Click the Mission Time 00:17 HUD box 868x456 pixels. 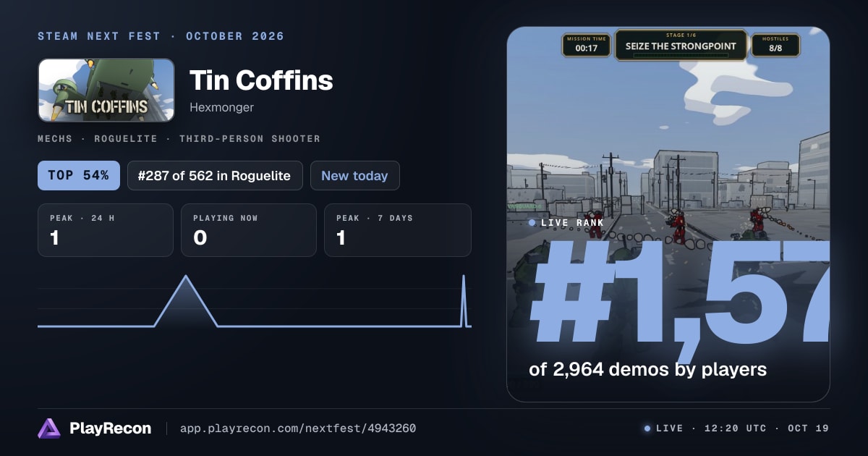(x=586, y=45)
